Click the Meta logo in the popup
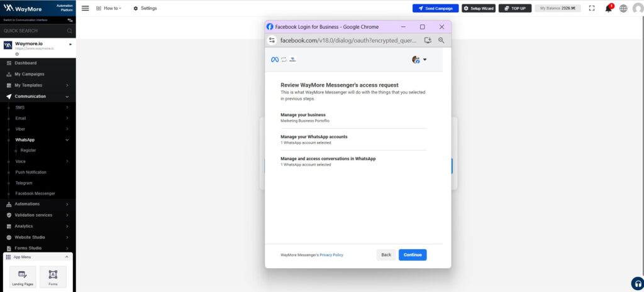Image resolution: width=644 pixels, height=292 pixels. point(275,60)
